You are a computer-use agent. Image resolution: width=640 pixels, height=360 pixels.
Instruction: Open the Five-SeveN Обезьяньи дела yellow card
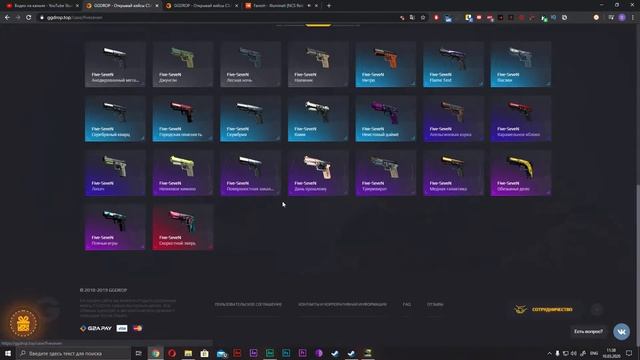click(521, 173)
